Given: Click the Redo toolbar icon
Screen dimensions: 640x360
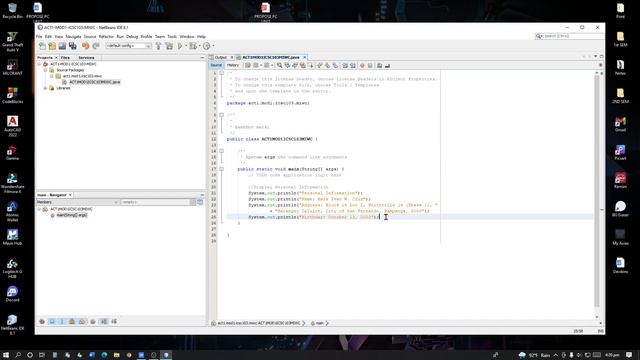Looking at the screenshot, I should (96, 46).
